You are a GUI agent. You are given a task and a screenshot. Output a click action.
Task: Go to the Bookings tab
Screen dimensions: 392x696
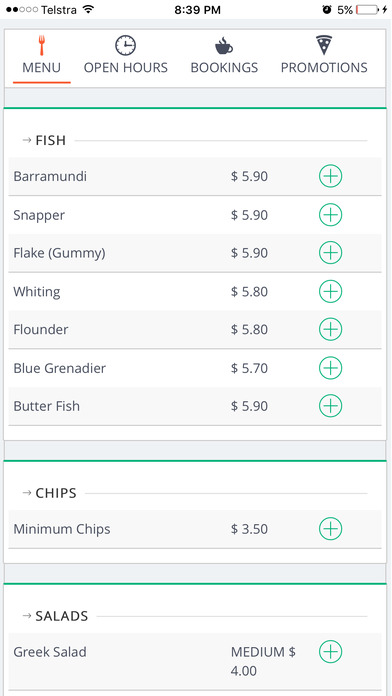point(224,57)
